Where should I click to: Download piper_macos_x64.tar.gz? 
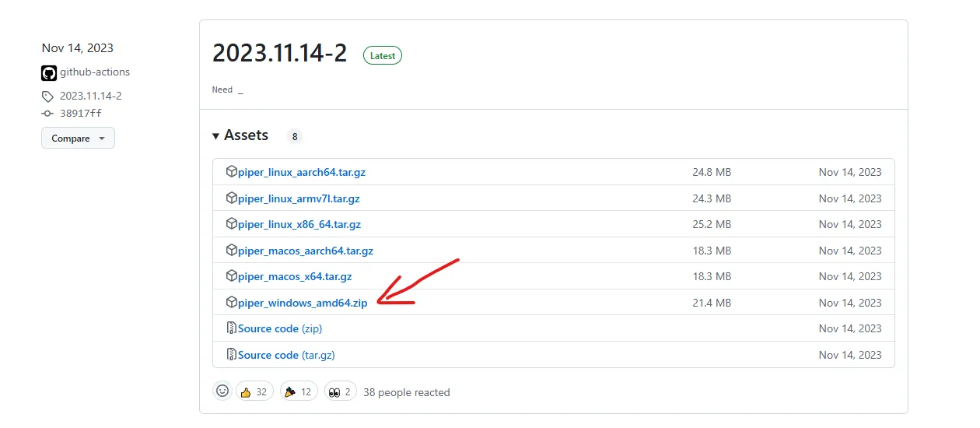pyautogui.click(x=295, y=276)
